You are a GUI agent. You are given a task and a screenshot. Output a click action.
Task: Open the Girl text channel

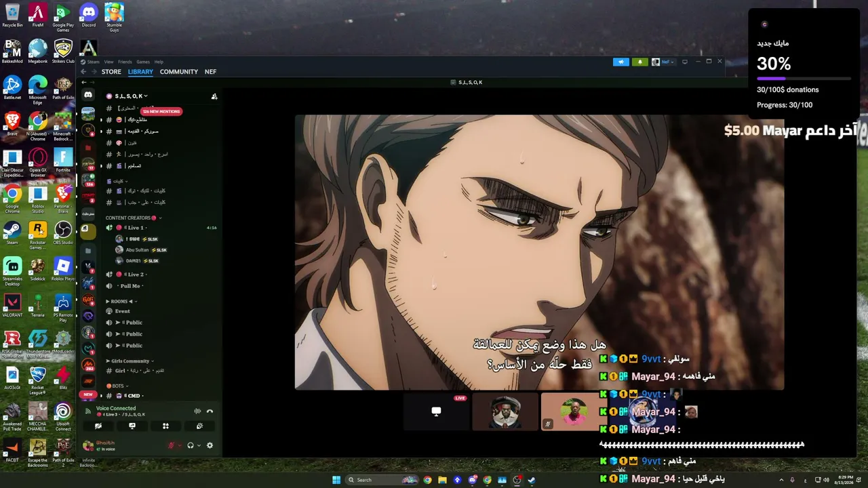[161, 371]
